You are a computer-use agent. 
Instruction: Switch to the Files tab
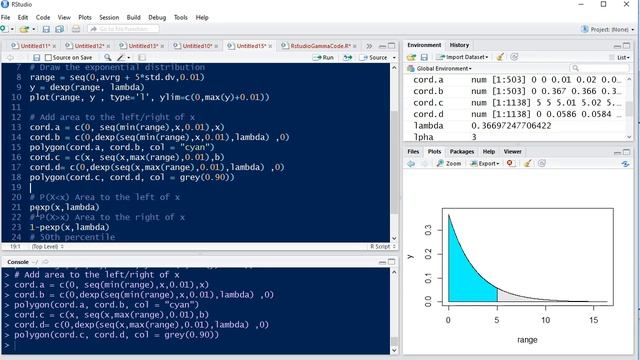pos(413,151)
